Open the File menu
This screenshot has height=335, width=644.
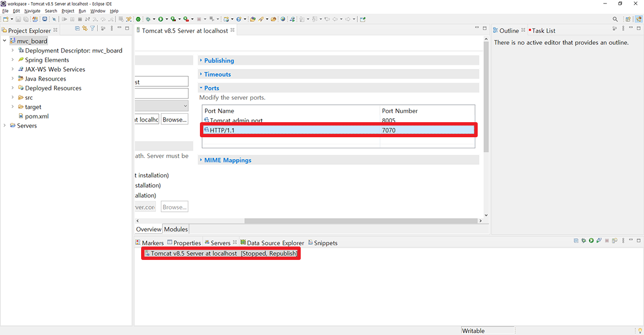(6, 11)
